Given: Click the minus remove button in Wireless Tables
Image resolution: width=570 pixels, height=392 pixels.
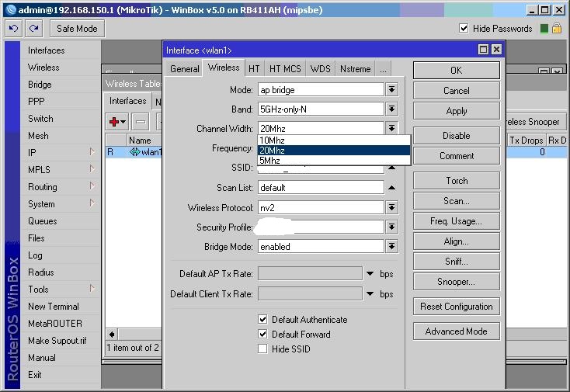Looking at the screenshot, I should 141,122.
